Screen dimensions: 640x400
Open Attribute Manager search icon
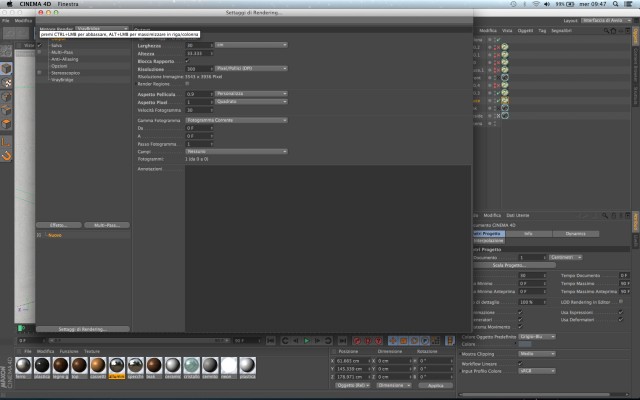click(x=605, y=216)
